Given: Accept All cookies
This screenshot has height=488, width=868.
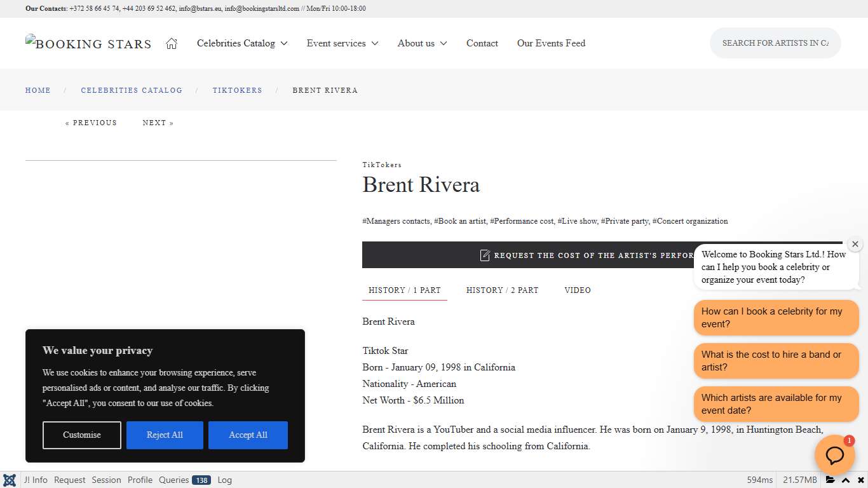Looking at the screenshot, I should click(248, 435).
